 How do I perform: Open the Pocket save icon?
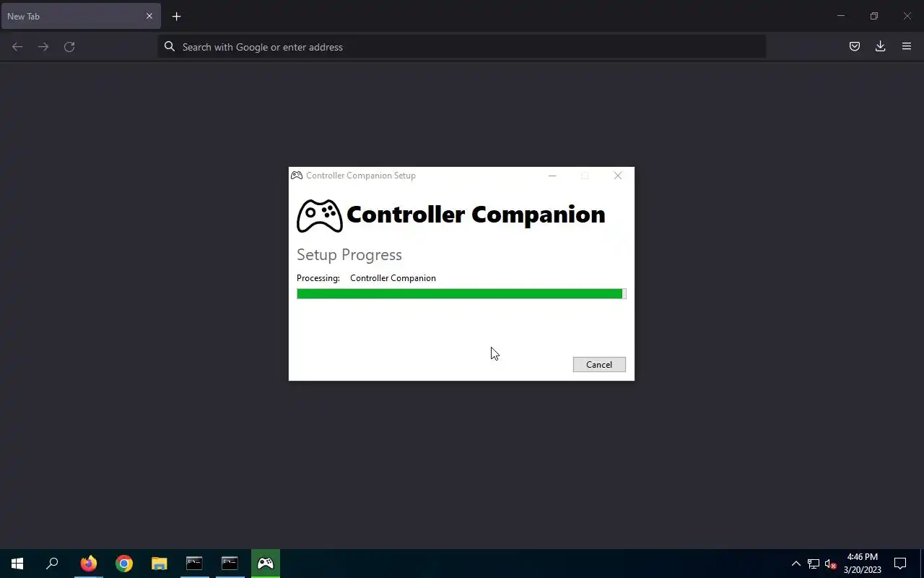(x=855, y=47)
